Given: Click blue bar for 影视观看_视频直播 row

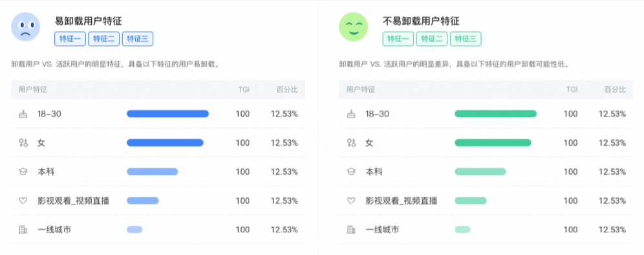Looking at the screenshot, I should click(x=142, y=201).
